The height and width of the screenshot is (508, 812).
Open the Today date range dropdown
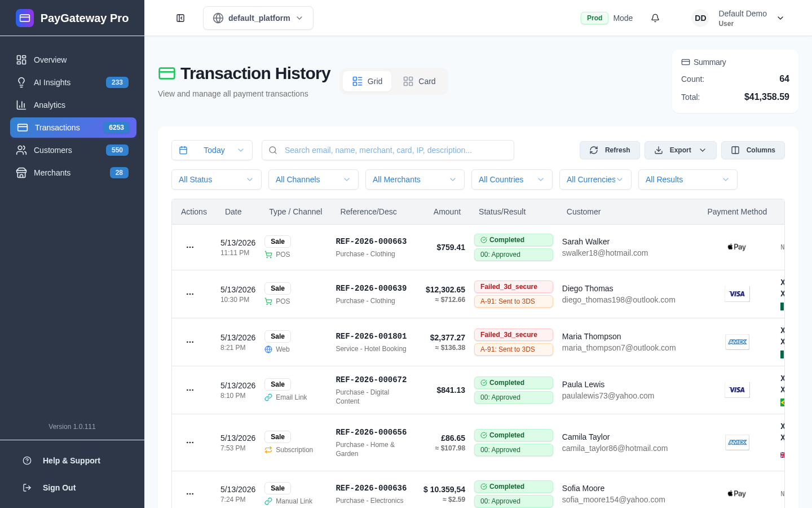coord(212,150)
